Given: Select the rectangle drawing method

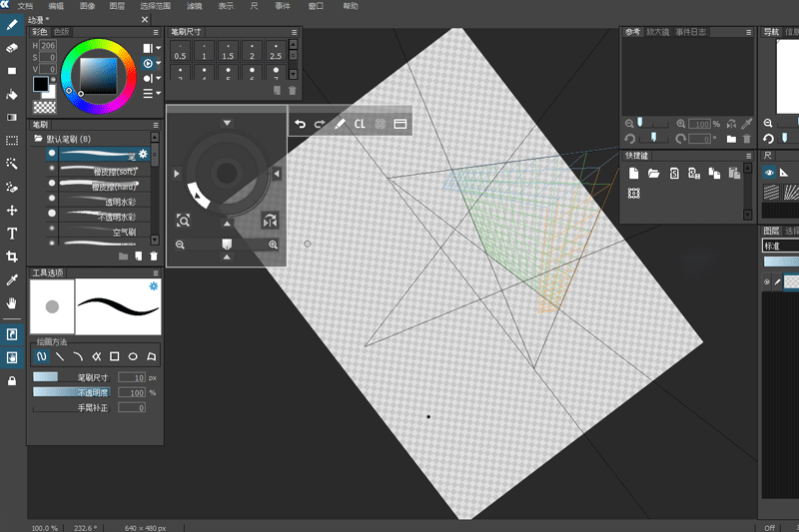Looking at the screenshot, I should (115, 356).
